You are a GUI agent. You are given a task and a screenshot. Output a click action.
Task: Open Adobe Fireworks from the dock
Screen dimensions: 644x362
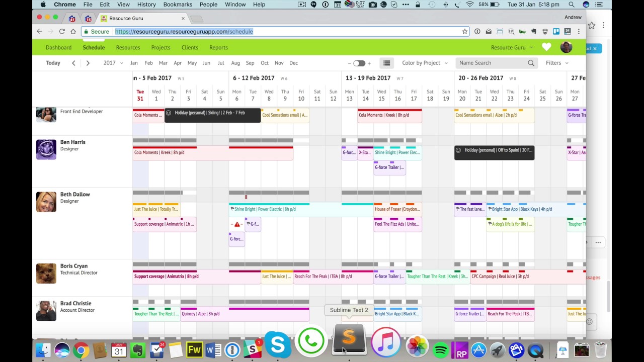[x=194, y=350]
